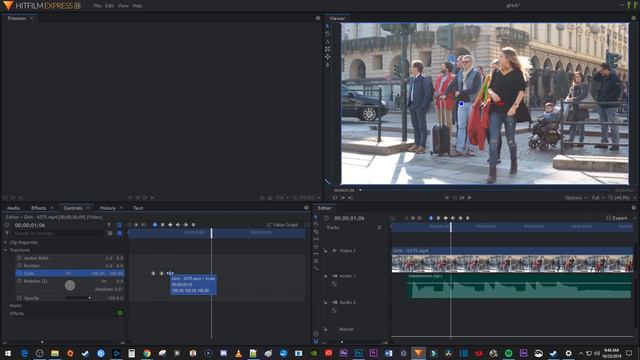640x360 pixels.
Task: Open the Viewer zoom percentage dropdown
Action: click(622, 198)
